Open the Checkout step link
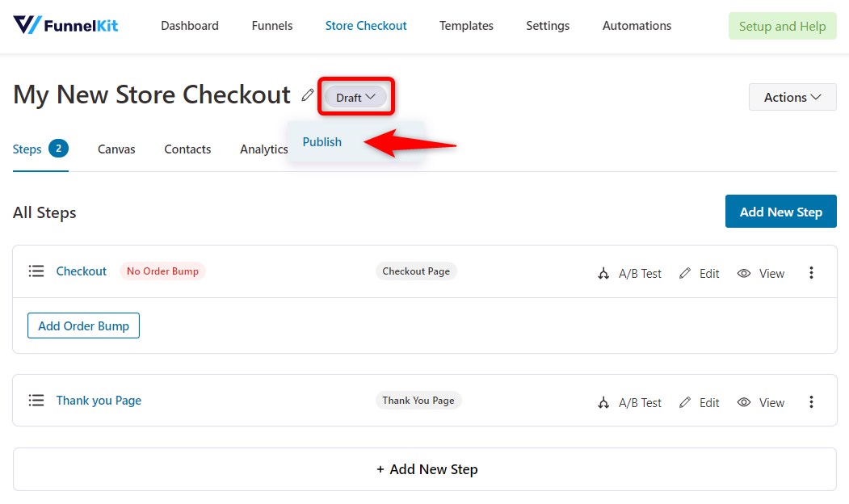This screenshot has width=849, height=504. [81, 271]
